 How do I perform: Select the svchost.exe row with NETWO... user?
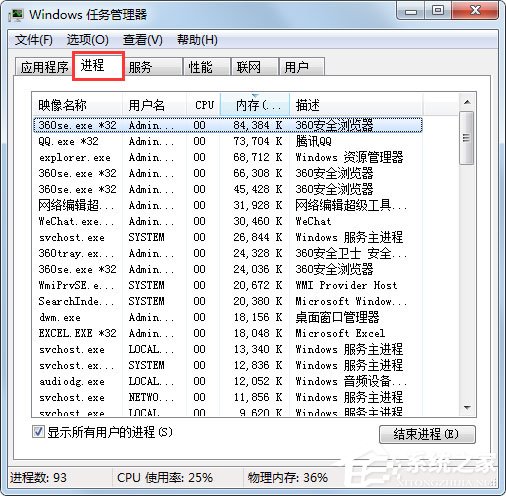click(228, 397)
